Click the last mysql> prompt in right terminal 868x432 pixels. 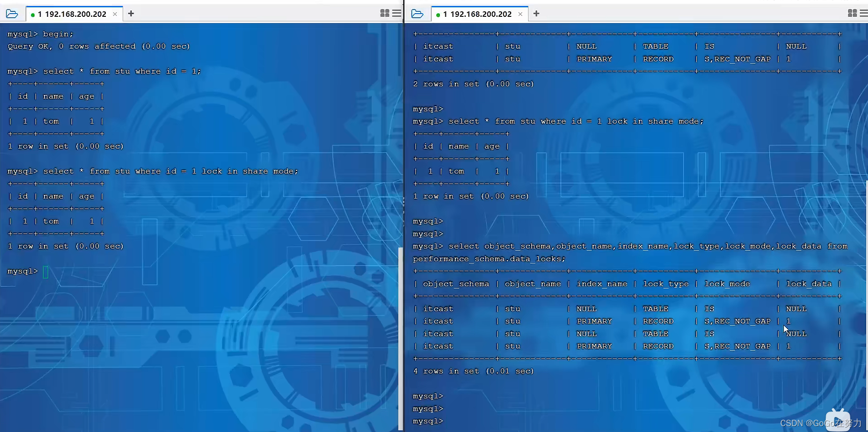coord(428,421)
